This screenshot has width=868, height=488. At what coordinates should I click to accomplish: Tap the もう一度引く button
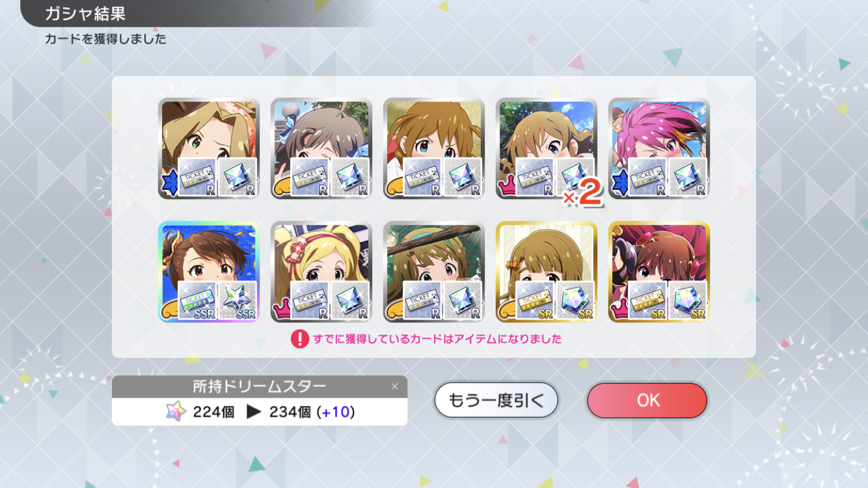496,400
